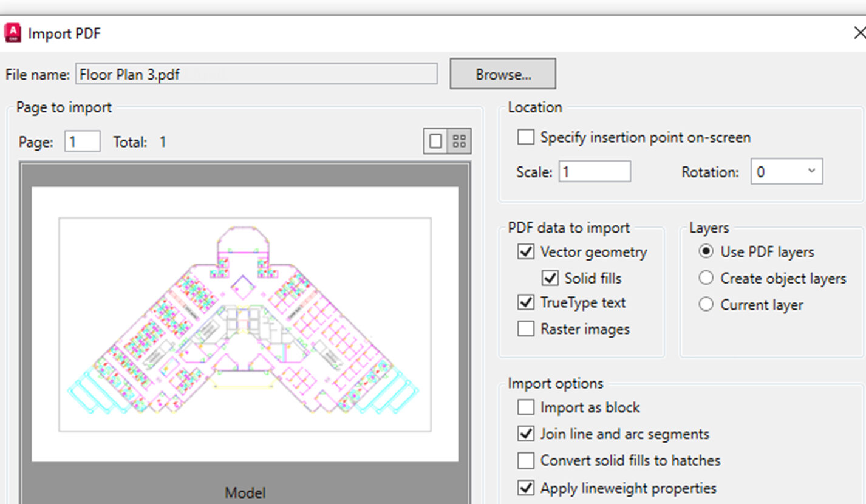Switch to single page preview view
This screenshot has width=866, height=504.
pyautogui.click(x=435, y=141)
